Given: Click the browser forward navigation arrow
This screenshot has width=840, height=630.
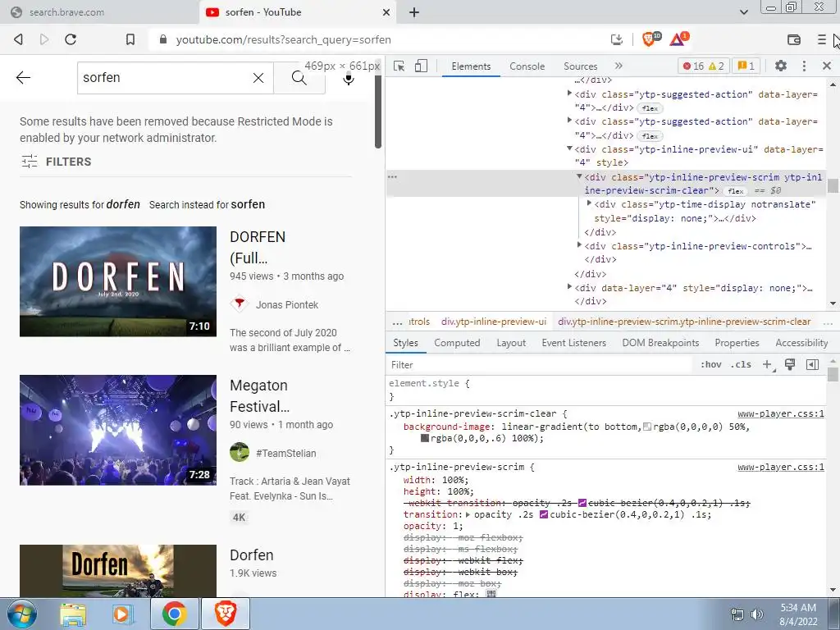Looking at the screenshot, I should tap(44, 39).
